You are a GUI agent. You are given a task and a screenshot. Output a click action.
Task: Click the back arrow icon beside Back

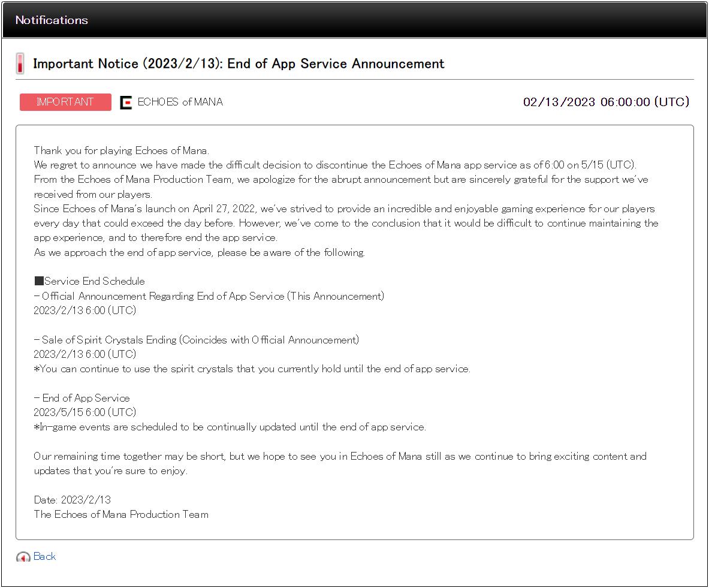point(23,557)
